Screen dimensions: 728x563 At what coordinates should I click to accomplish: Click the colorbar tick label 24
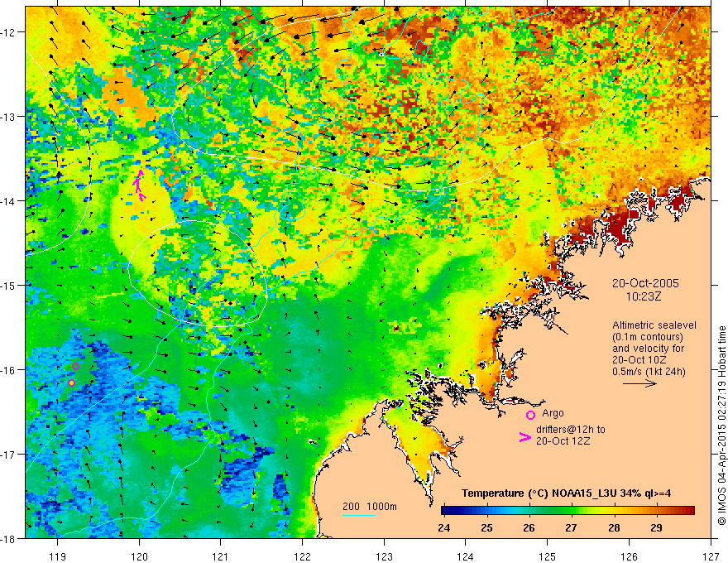444,528
